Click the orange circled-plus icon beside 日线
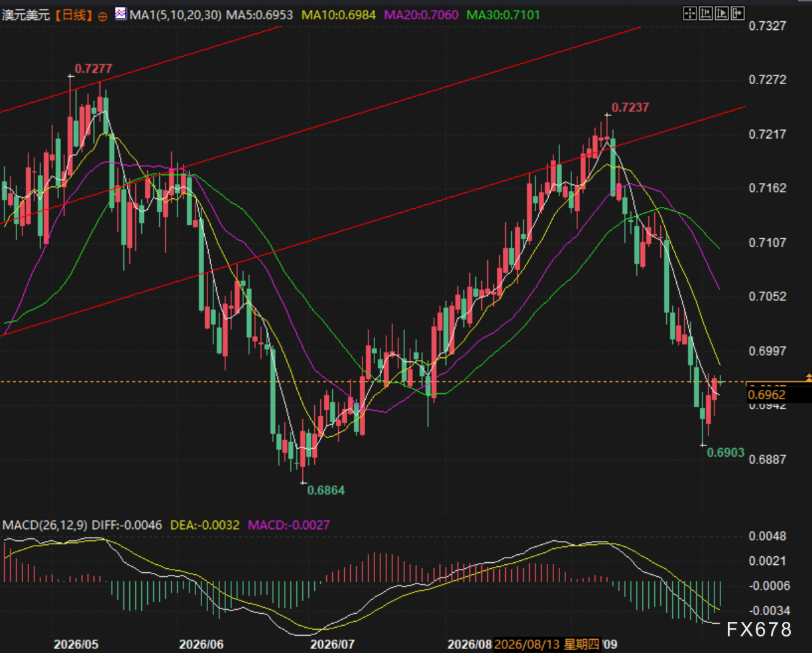Image resolution: width=812 pixels, height=653 pixels. tap(102, 15)
